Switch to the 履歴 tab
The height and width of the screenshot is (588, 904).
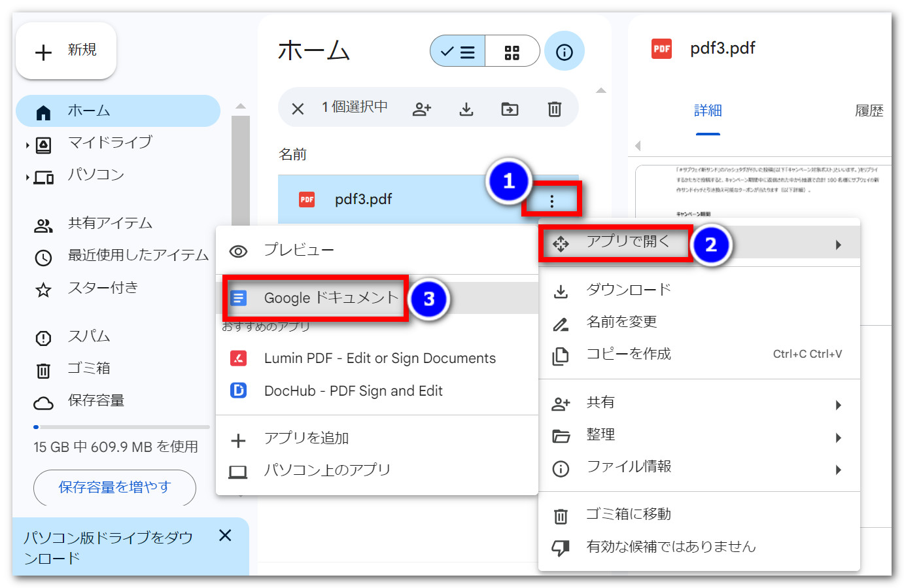[869, 111]
